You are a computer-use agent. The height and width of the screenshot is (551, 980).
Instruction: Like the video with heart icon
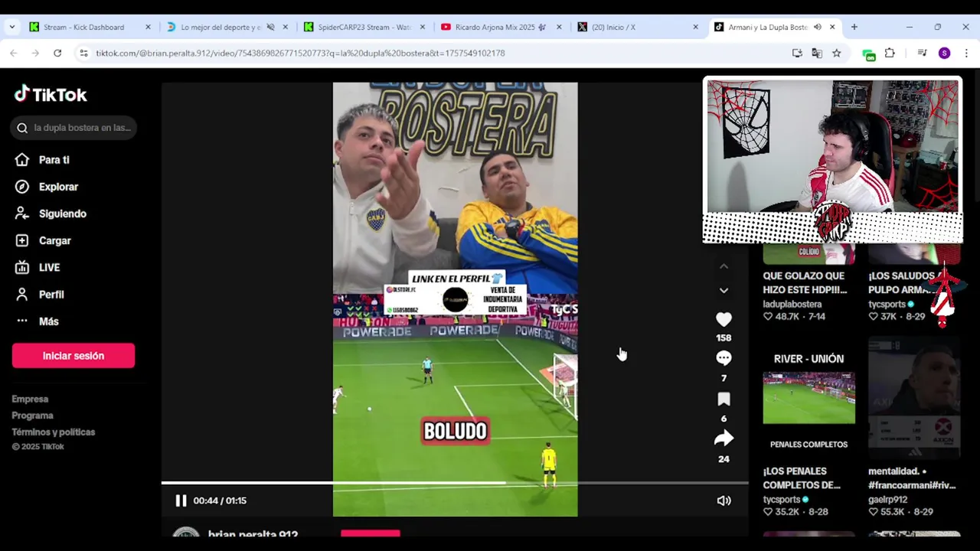[724, 319]
